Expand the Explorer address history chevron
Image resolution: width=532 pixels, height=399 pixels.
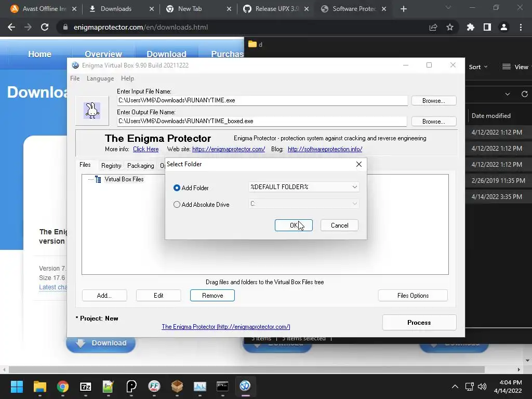pos(508,94)
